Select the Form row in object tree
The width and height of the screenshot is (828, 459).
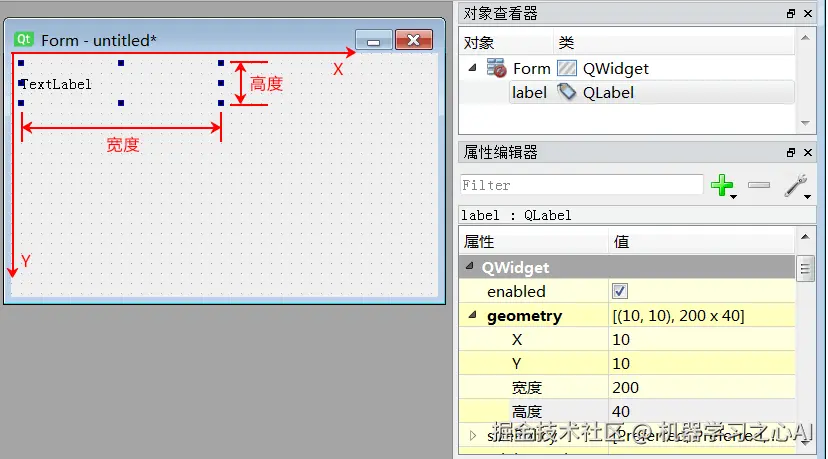click(628, 68)
